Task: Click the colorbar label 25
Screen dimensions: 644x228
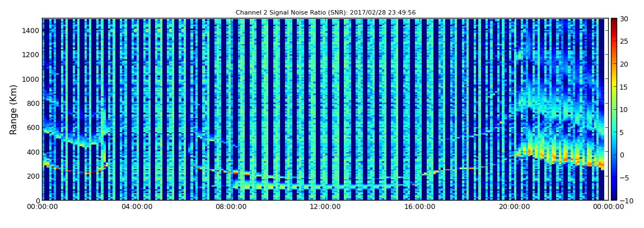Action: pos(624,41)
